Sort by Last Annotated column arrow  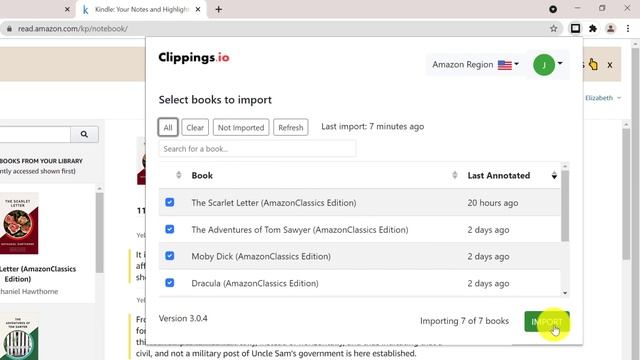point(554,176)
